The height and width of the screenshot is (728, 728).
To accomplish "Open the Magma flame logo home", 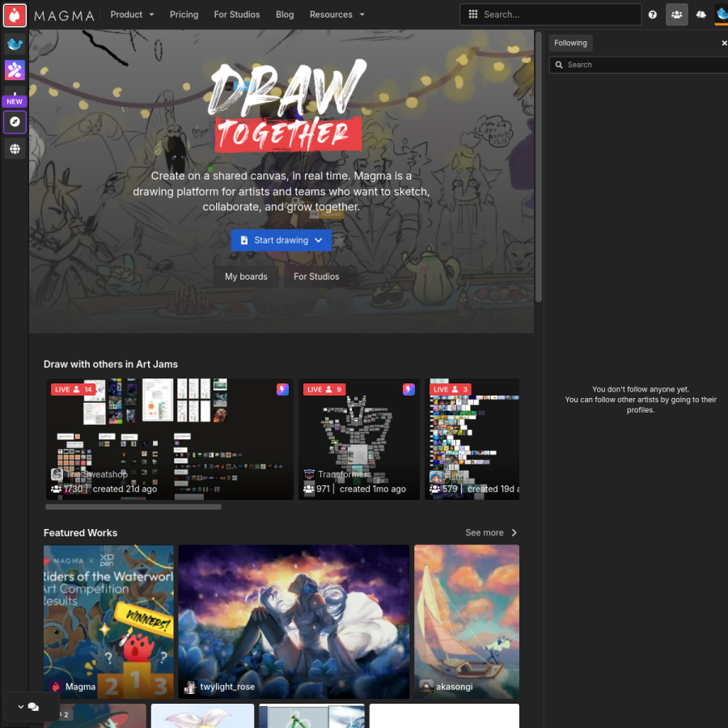I will point(15,15).
